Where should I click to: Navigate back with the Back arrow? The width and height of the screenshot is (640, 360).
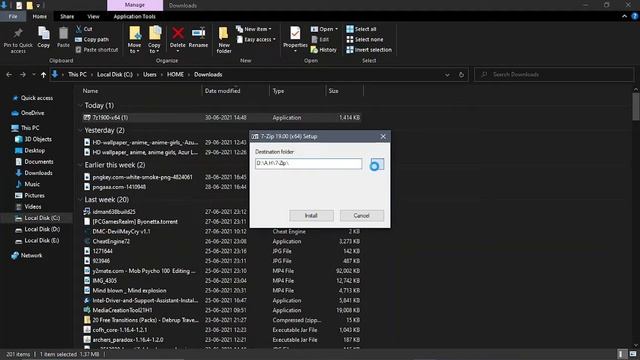pyautogui.click(x=9, y=75)
